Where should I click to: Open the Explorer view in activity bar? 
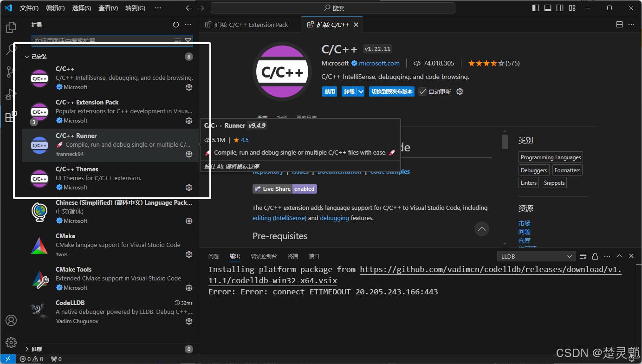point(11,27)
